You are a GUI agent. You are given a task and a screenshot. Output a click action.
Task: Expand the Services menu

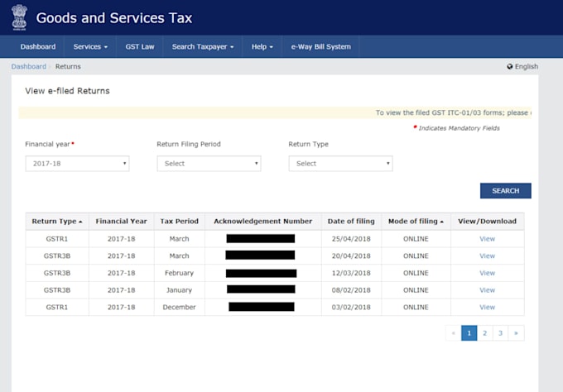point(90,46)
